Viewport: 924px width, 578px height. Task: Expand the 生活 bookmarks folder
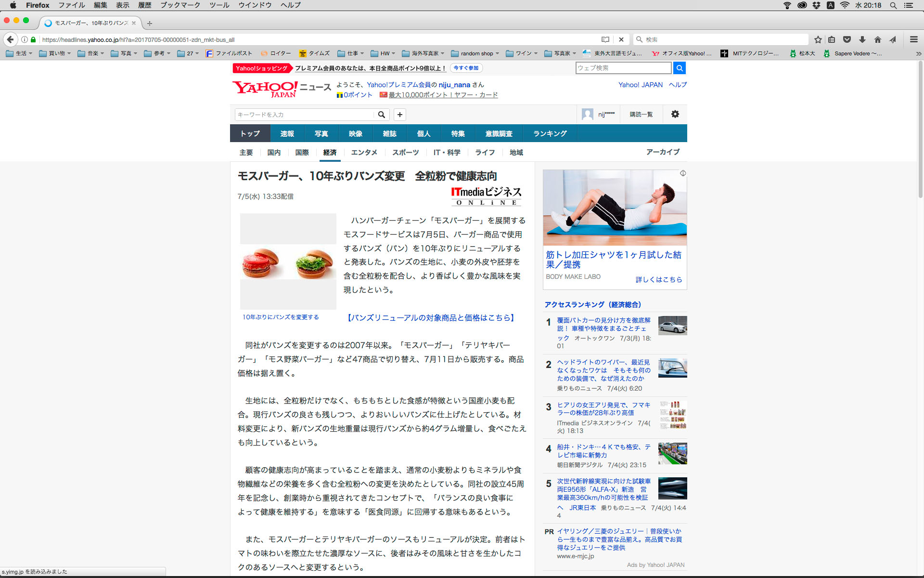[19, 53]
